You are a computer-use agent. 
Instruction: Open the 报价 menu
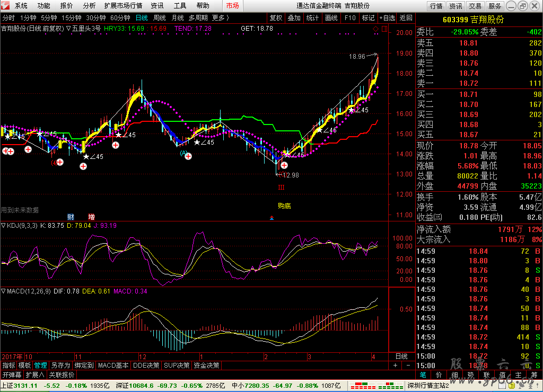click(x=66, y=6)
